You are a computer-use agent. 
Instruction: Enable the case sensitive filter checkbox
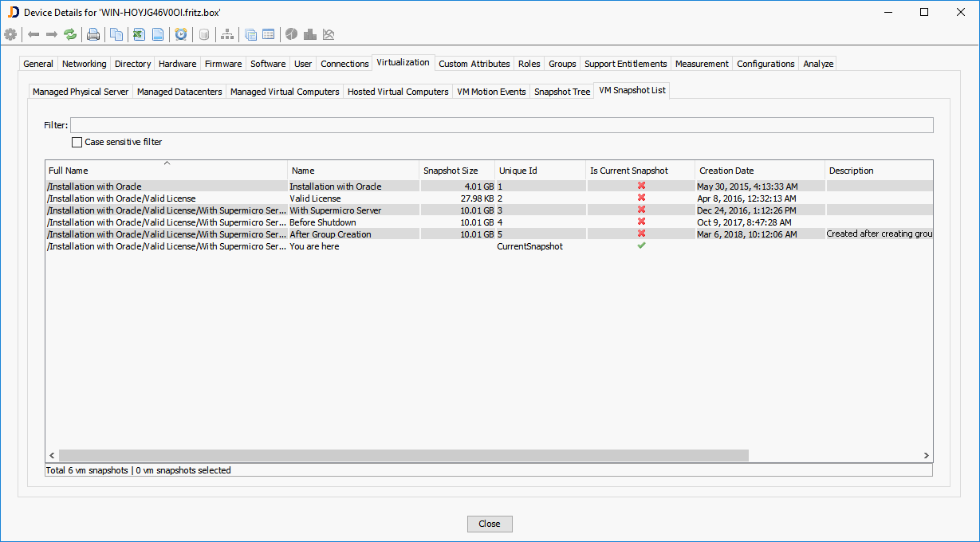point(77,142)
